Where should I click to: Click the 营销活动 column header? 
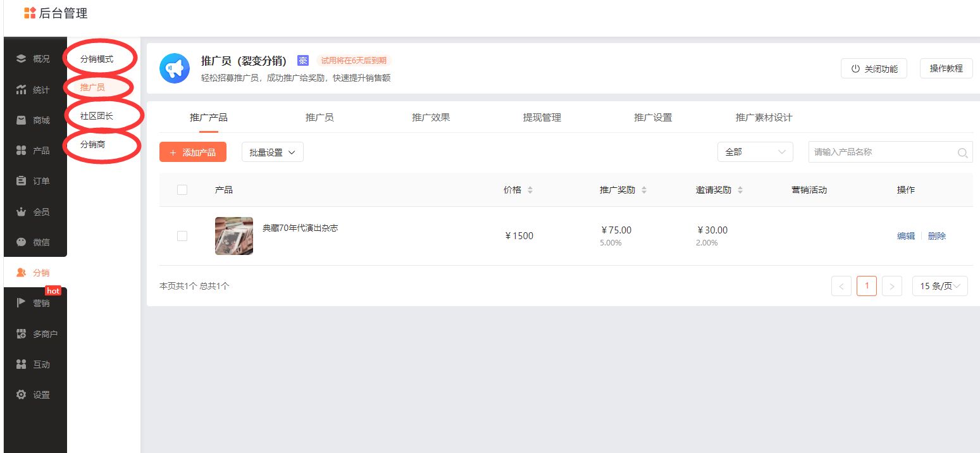809,190
